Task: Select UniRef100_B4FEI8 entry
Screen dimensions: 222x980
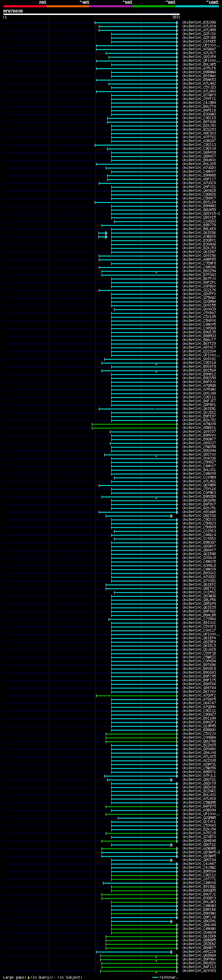Action: [199, 110]
